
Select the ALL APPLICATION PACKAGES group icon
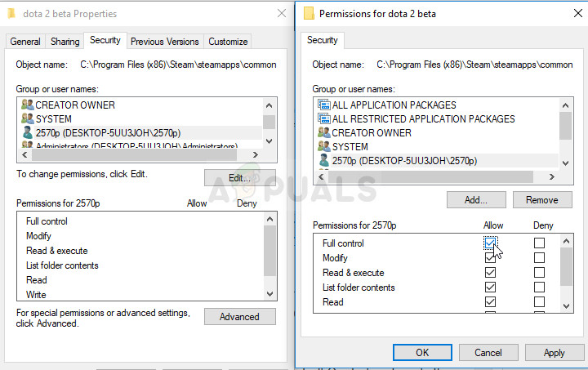tap(323, 105)
